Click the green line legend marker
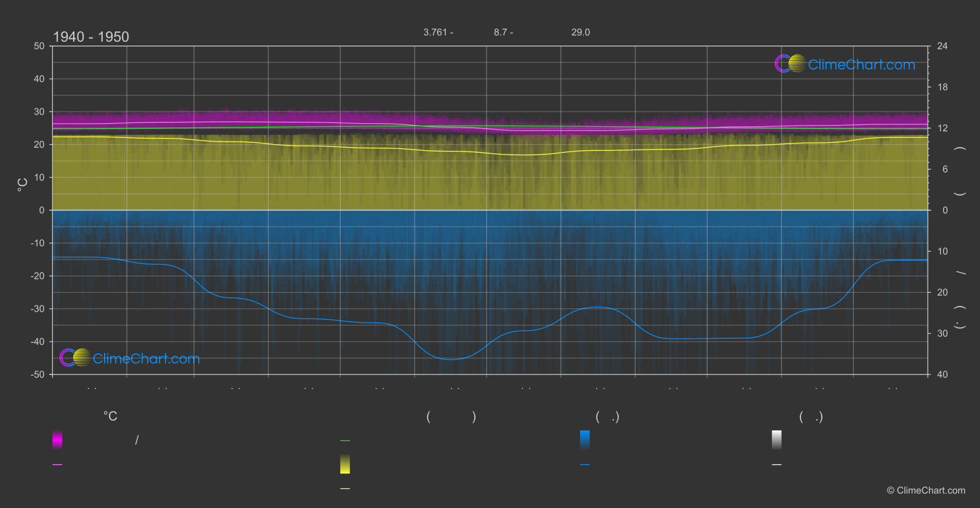This screenshot has height=508, width=980. 345,441
